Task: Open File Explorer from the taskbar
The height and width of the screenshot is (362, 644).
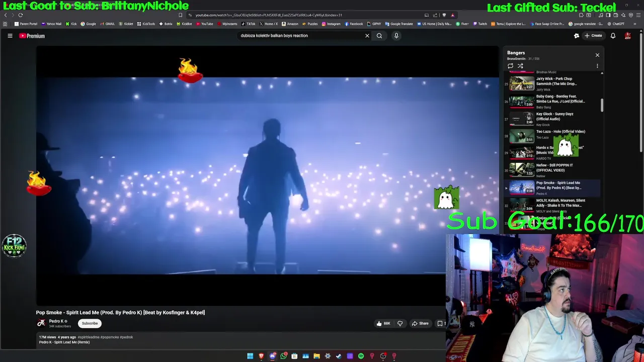Action: click(x=316, y=356)
